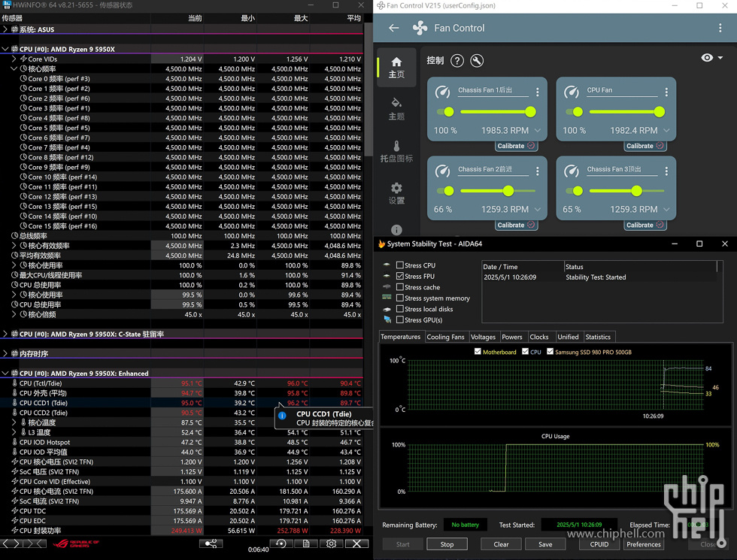The height and width of the screenshot is (560, 737).
Task: Click HWiNFO skip navigation arrows icon
Action: 36,543
